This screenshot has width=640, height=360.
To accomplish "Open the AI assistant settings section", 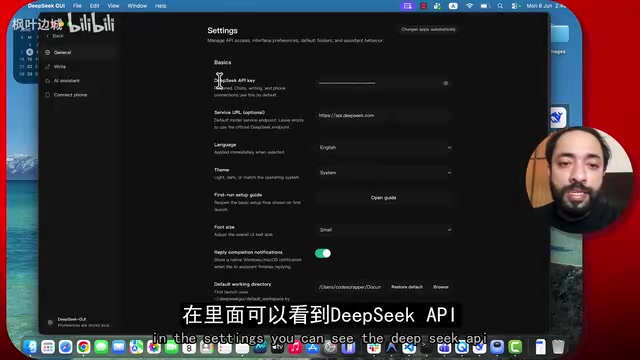I will point(80,81).
